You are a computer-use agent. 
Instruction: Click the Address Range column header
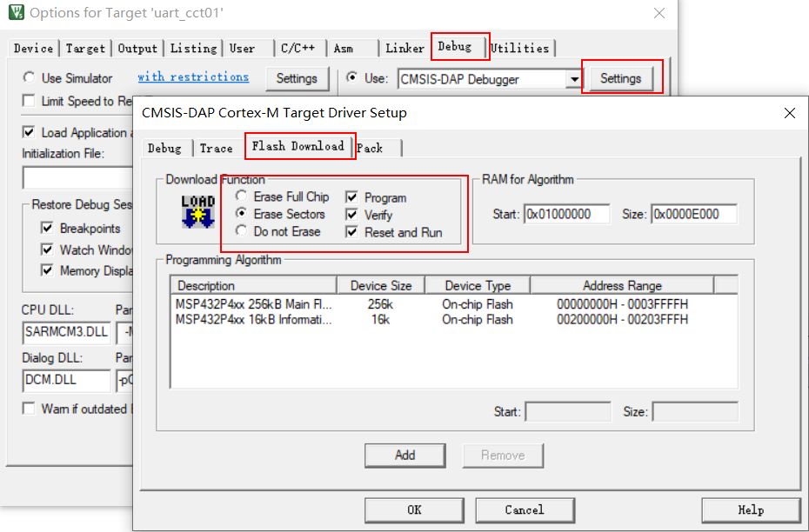coord(622,286)
